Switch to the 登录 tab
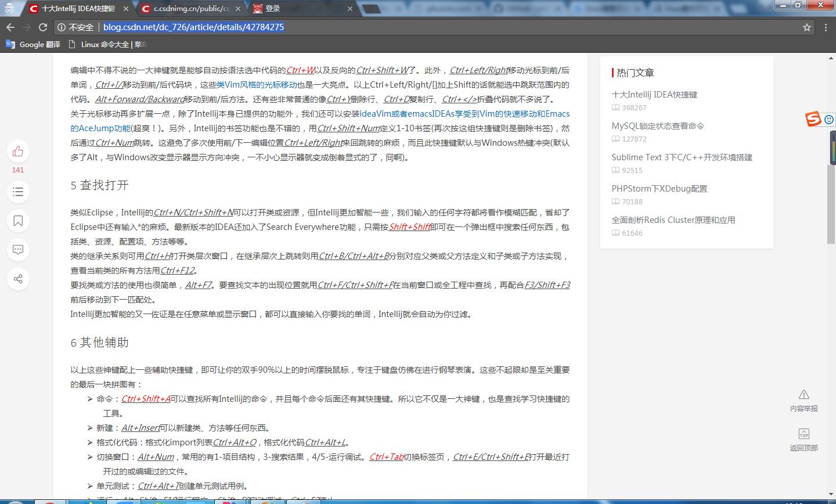Image resolution: width=836 pixels, height=504 pixels. (303, 9)
